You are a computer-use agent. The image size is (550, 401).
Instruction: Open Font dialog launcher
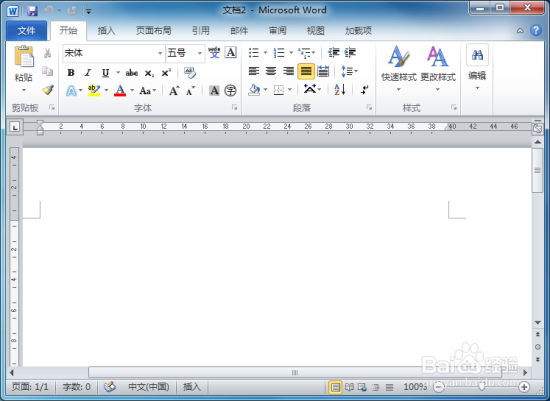click(x=234, y=107)
